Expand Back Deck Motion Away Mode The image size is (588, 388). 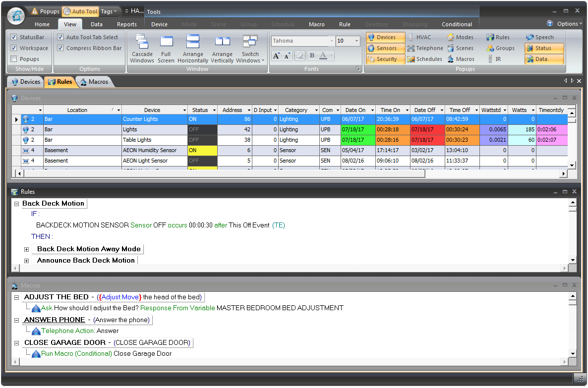click(x=27, y=249)
